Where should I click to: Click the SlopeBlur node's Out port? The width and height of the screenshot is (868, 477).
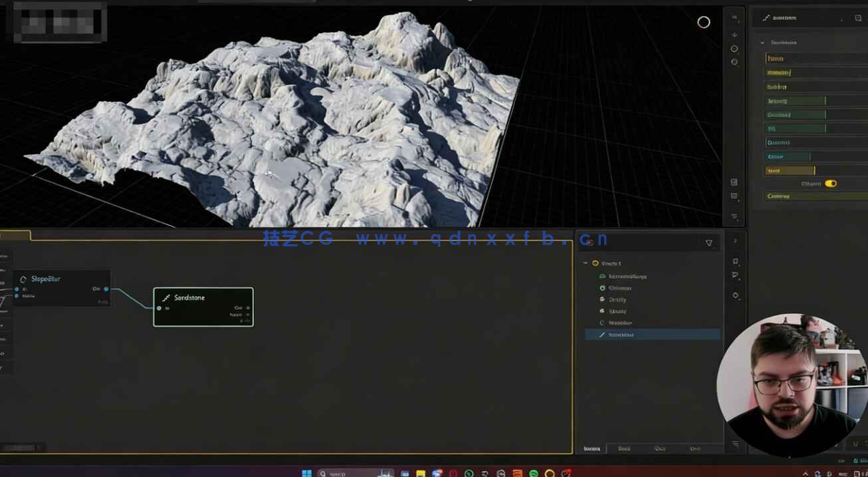[x=106, y=289]
